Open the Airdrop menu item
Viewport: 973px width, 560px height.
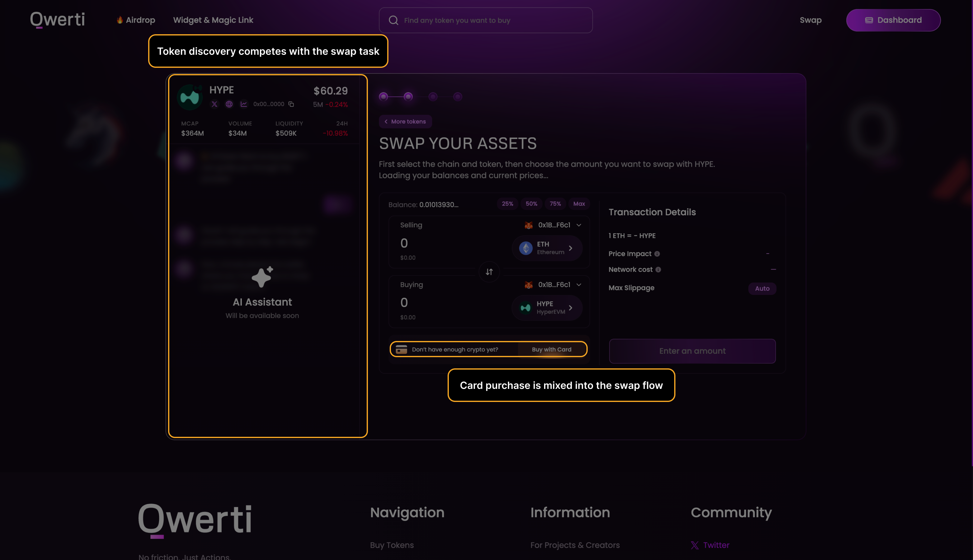click(136, 20)
